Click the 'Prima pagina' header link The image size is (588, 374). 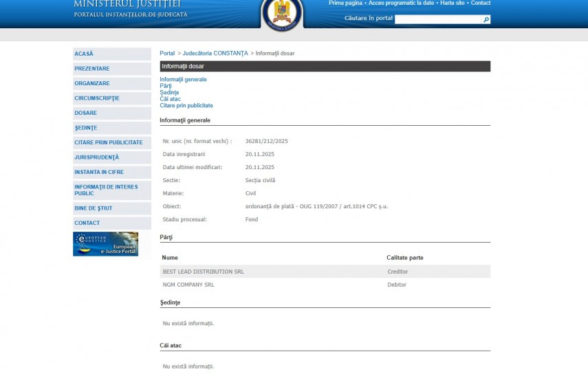(x=345, y=3)
